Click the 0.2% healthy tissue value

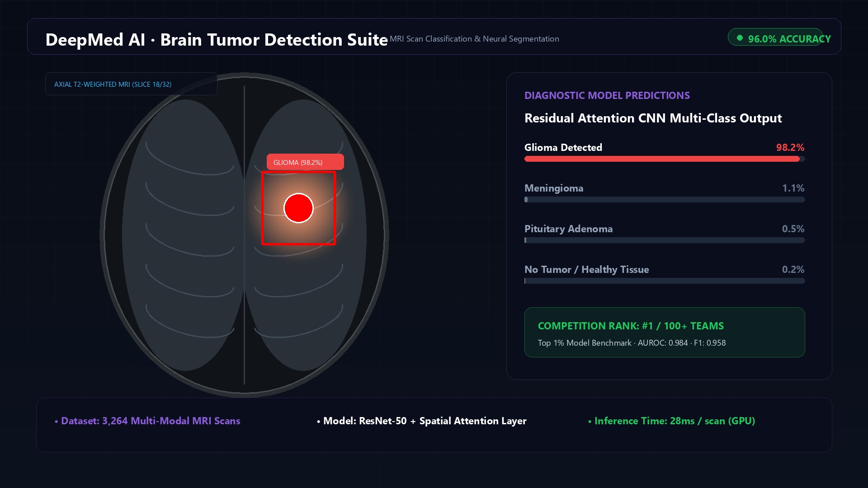point(793,269)
